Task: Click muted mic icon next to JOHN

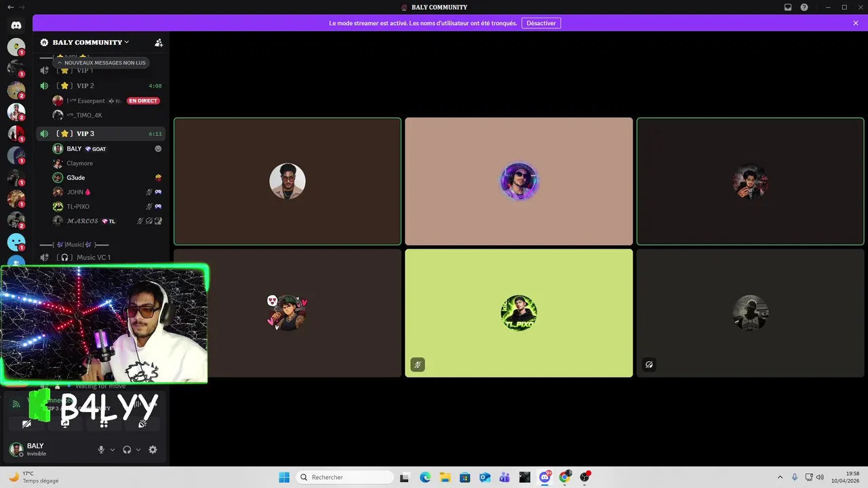Action: pyautogui.click(x=149, y=192)
